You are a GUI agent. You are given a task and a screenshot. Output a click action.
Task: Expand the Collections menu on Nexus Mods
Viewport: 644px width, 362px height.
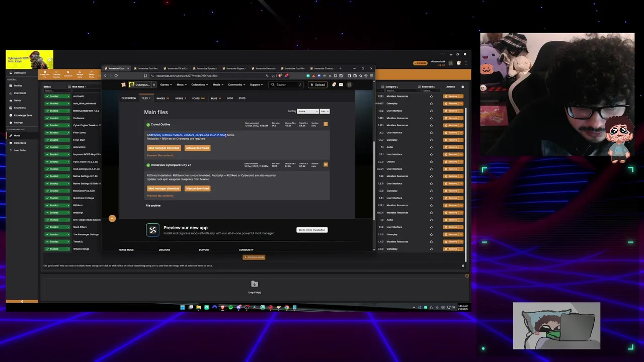point(200,84)
